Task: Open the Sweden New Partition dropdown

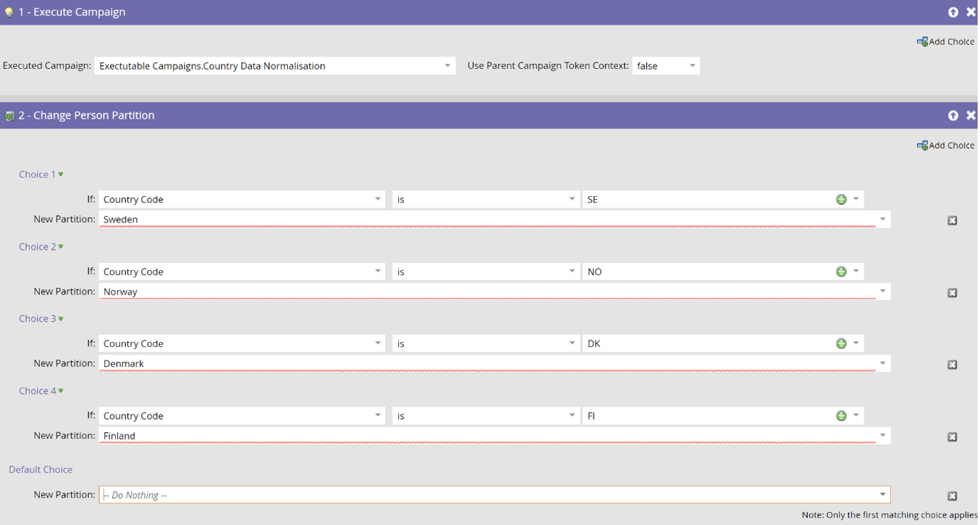Action: (x=883, y=219)
